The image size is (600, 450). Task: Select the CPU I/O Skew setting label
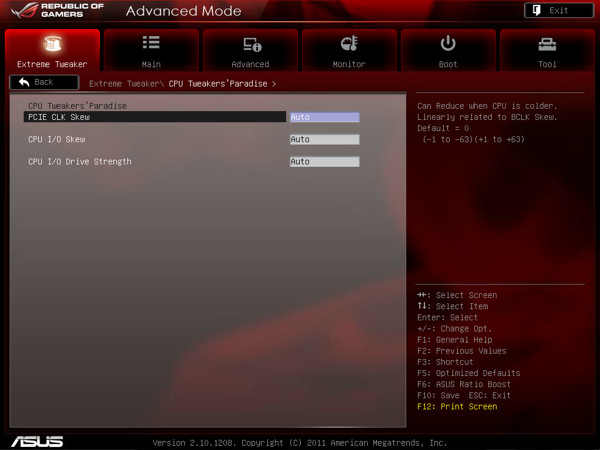click(x=59, y=139)
